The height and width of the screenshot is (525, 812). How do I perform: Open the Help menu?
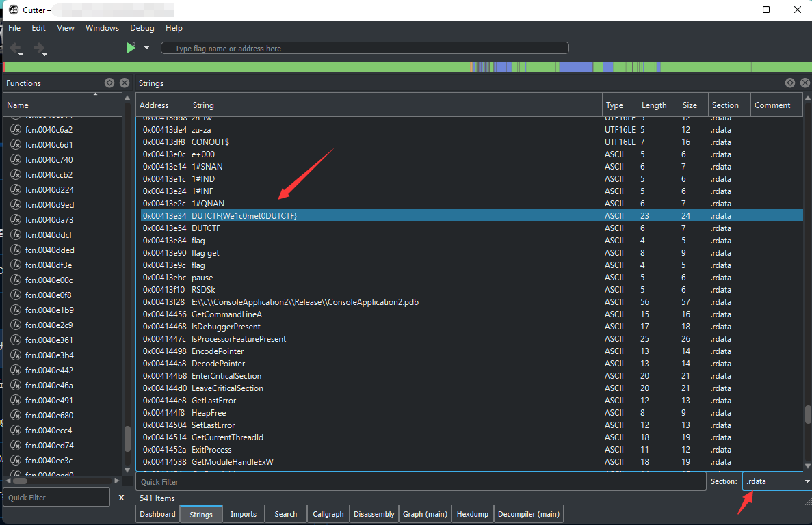[174, 28]
